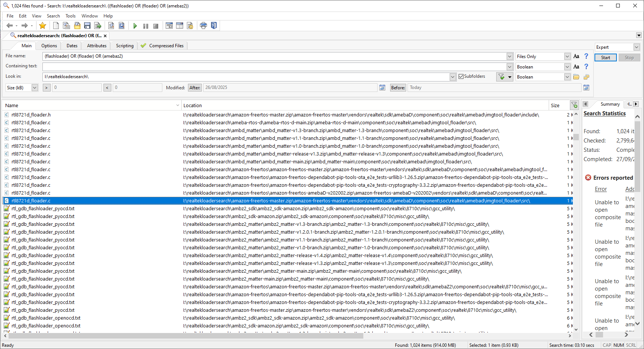Screen dimensions: 644x349
Task: Switch to the Options tab
Action: tap(49, 46)
